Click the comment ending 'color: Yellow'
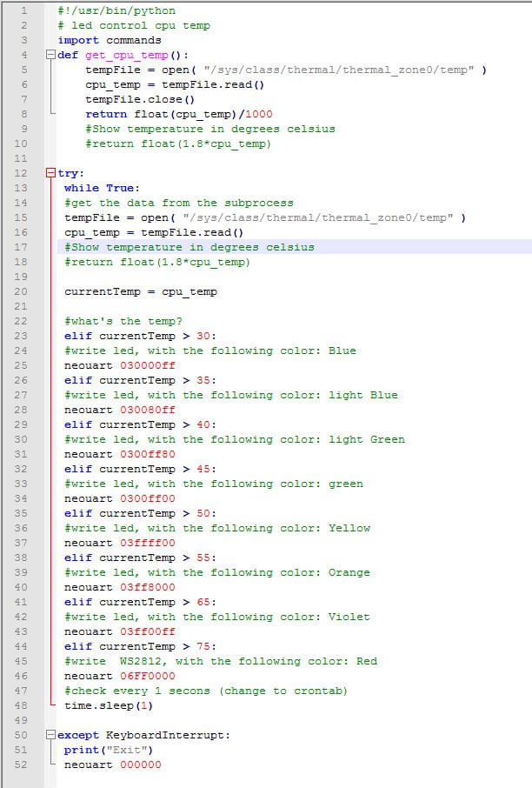 pos(217,528)
